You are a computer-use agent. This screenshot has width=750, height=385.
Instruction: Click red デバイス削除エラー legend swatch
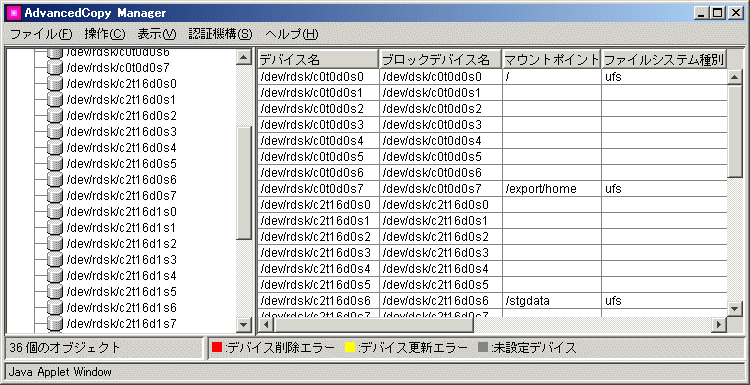pos(218,348)
